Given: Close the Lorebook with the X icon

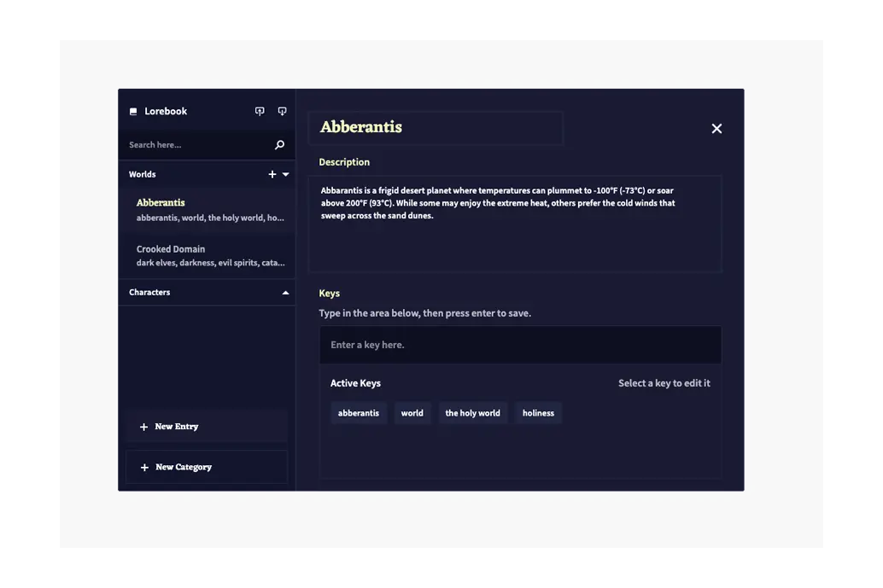Looking at the screenshot, I should tap(716, 128).
